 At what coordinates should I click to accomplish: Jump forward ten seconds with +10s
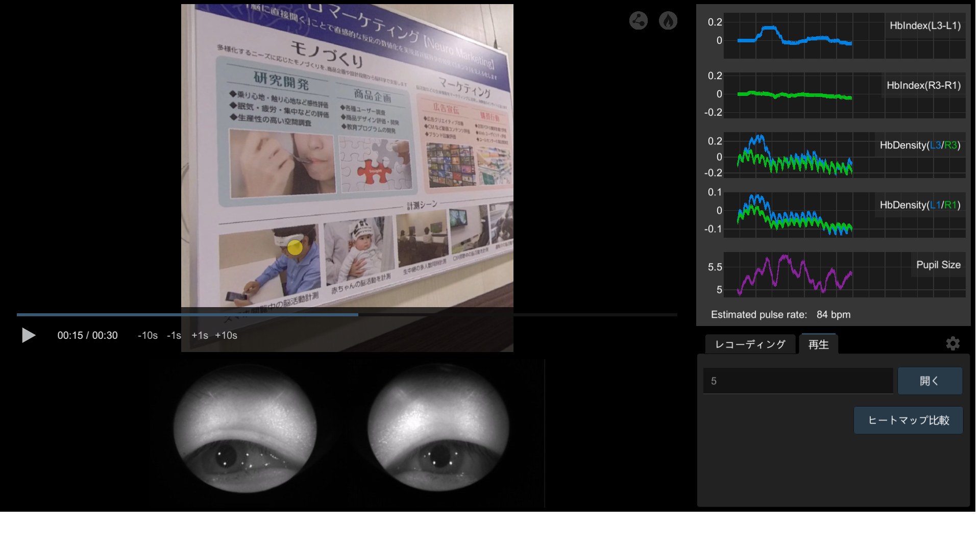226,335
